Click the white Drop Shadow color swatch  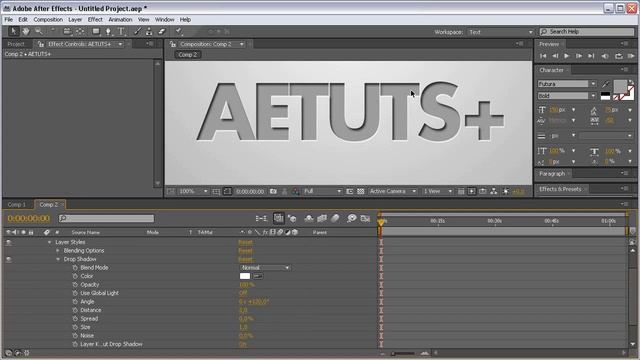tap(245, 276)
